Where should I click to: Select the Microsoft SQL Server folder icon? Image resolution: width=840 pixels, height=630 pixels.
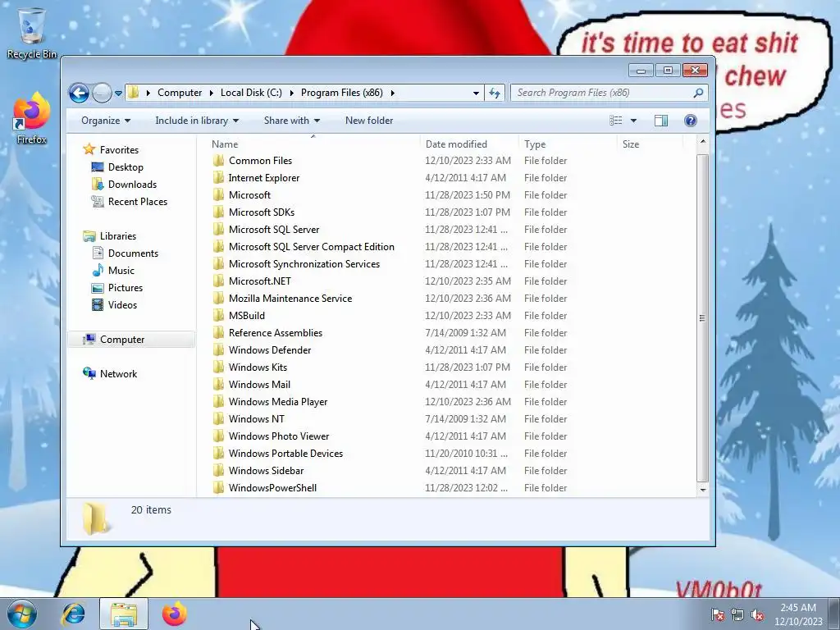click(x=218, y=230)
